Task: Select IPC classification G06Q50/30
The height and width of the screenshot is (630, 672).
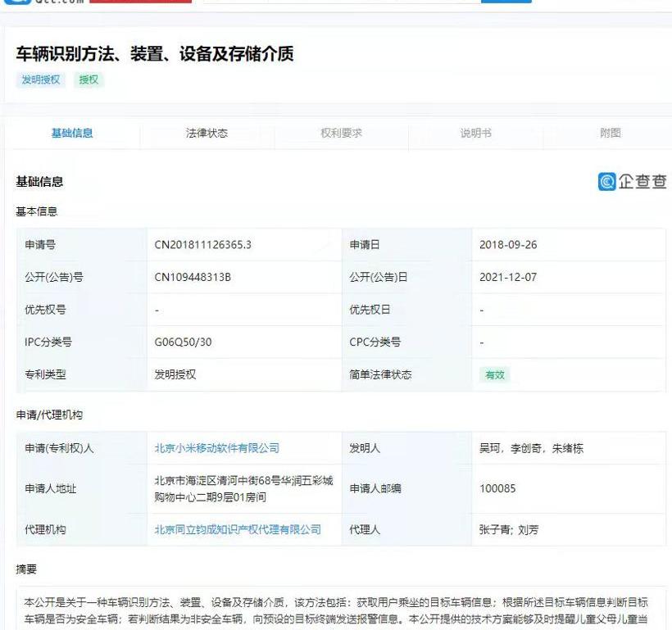Action: pos(183,342)
